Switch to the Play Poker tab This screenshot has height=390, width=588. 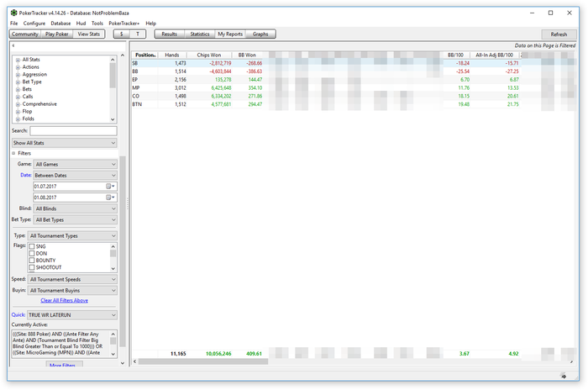pos(57,34)
